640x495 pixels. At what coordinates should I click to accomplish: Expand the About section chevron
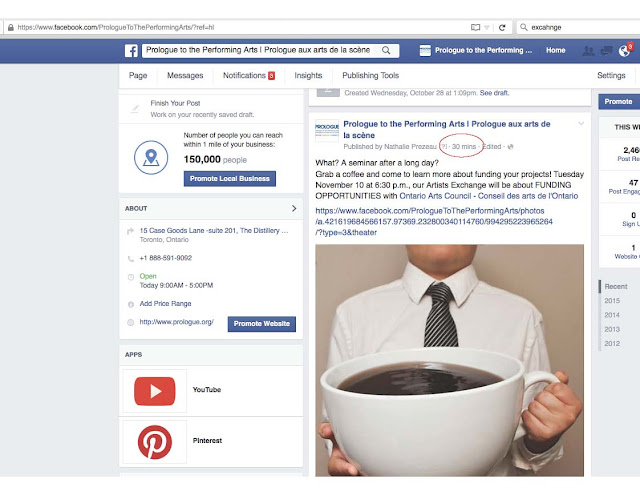click(x=294, y=208)
